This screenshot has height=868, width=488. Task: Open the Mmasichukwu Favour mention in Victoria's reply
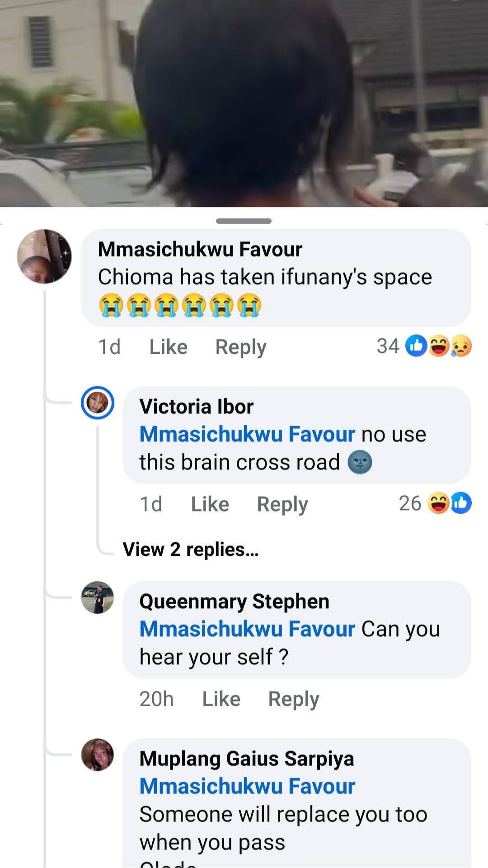(x=246, y=434)
